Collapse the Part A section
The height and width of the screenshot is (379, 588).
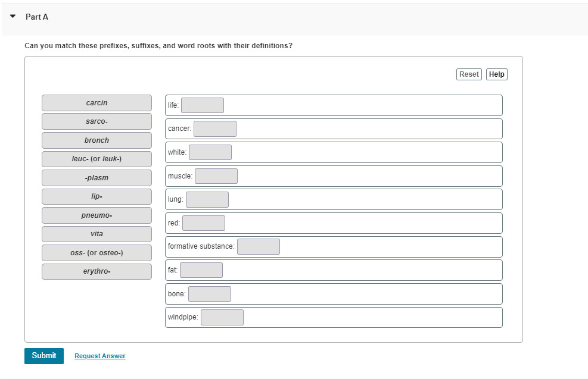[x=13, y=17]
